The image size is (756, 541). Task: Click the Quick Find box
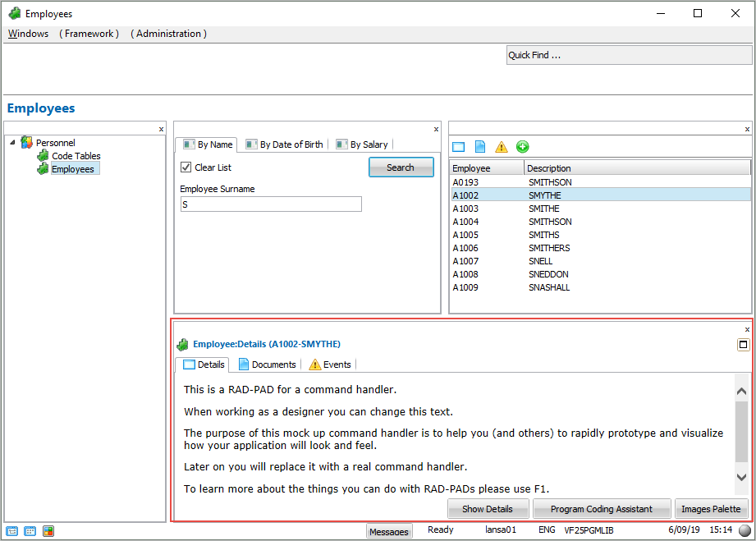coord(629,55)
